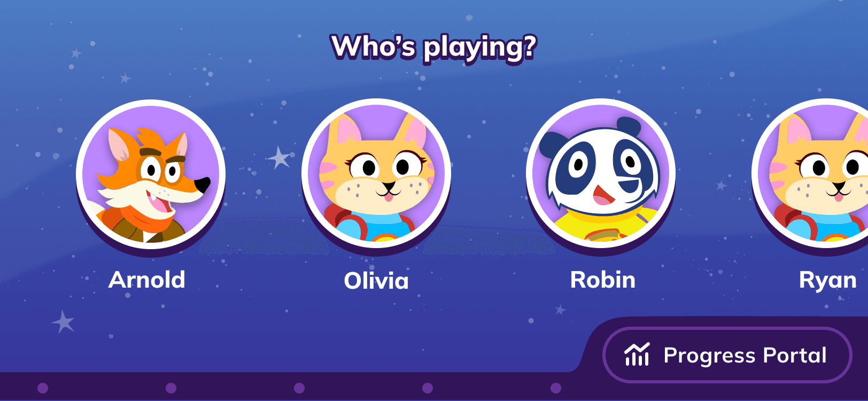The width and height of the screenshot is (868, 401).
Task: Click the second purple dot in bottom bar
Action: (x=171, y=388)
